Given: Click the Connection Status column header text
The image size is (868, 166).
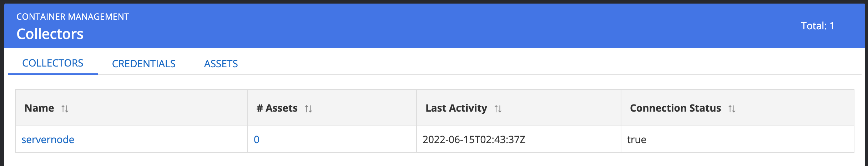Looking at the screenshot, I should [675, 108].
